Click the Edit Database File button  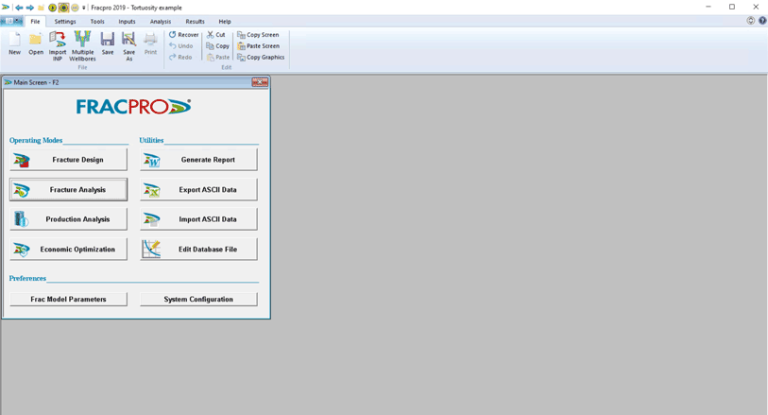click(x=198, y=249)
